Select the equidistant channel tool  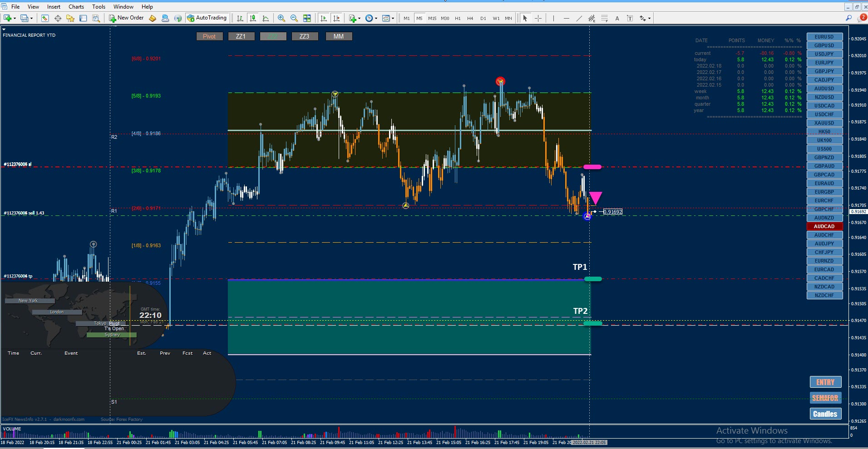tap(592, 18)
